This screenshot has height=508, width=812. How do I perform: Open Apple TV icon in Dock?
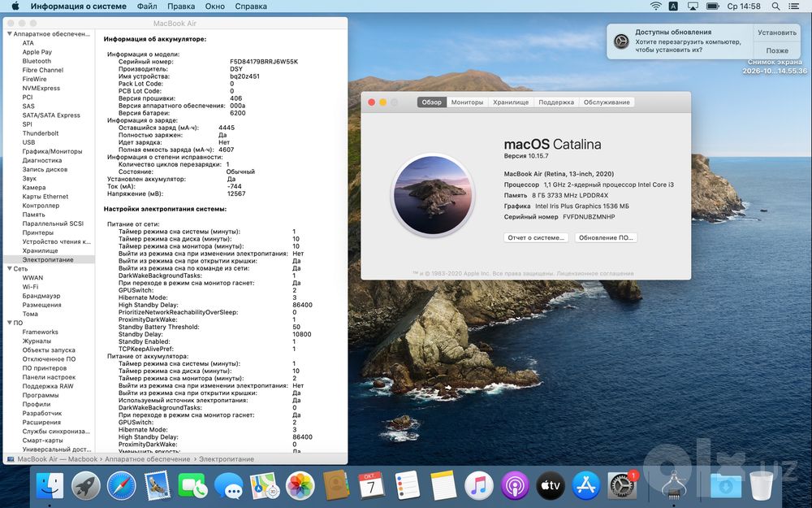(x=551, y=486)
